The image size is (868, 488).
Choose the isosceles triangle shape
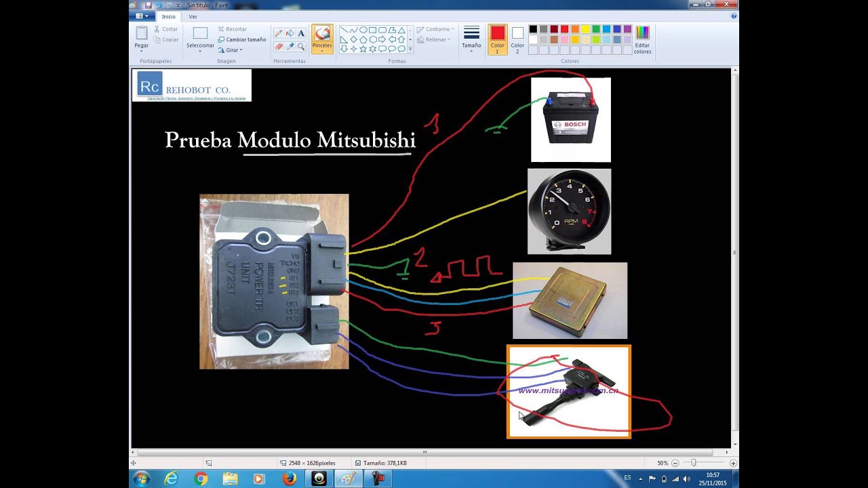tap(401, 30)
